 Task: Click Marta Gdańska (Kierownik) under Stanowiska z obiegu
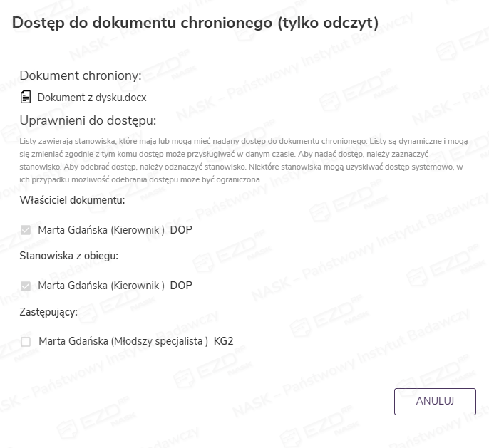point(101,286)
